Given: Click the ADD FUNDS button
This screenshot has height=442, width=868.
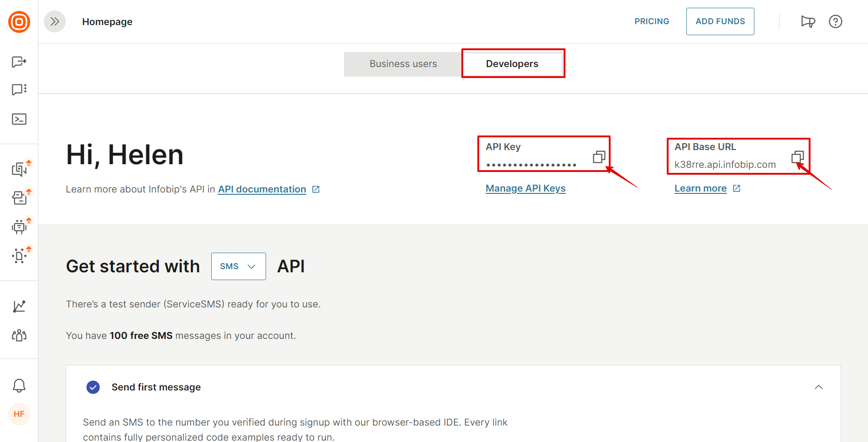Looking at the screenshot, I should [x=720, y=21].
